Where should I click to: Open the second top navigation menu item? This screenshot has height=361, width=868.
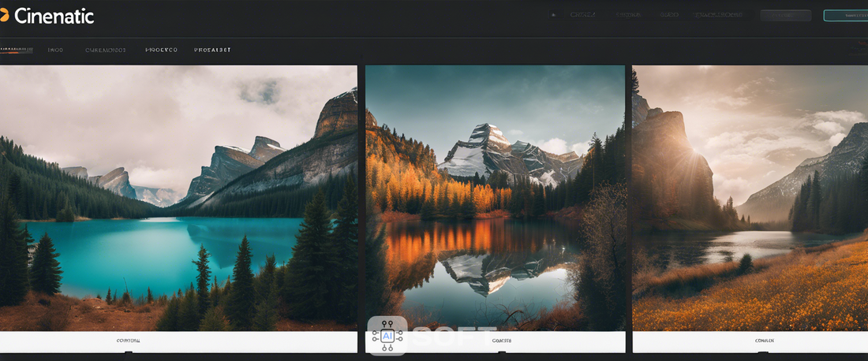(628, 15)
